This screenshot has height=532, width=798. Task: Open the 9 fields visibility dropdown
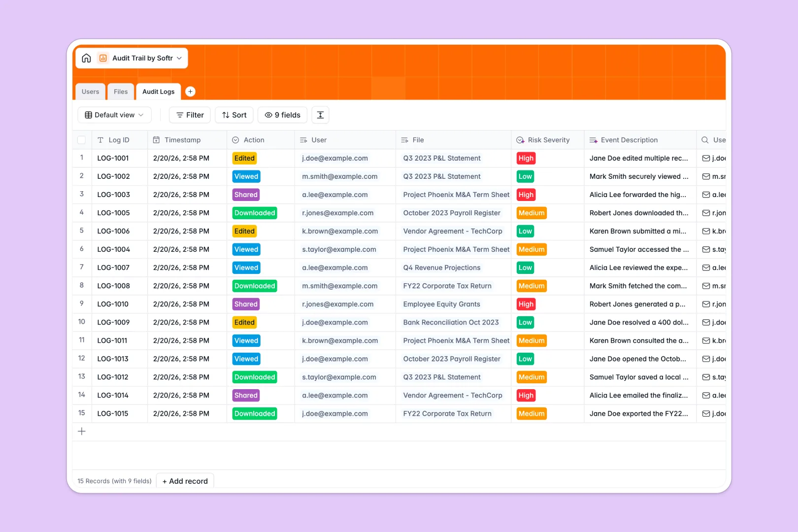click(x=282, y=115)
